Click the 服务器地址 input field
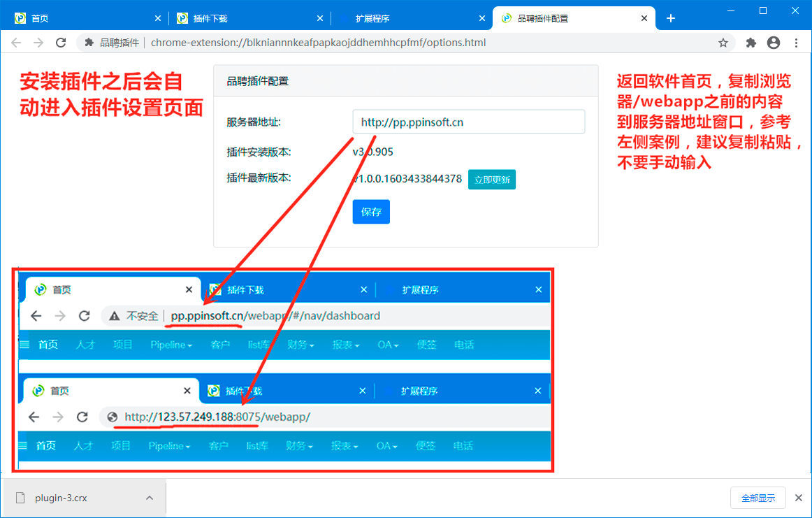This screenshot has width=812, height=518. pos(468,122)
